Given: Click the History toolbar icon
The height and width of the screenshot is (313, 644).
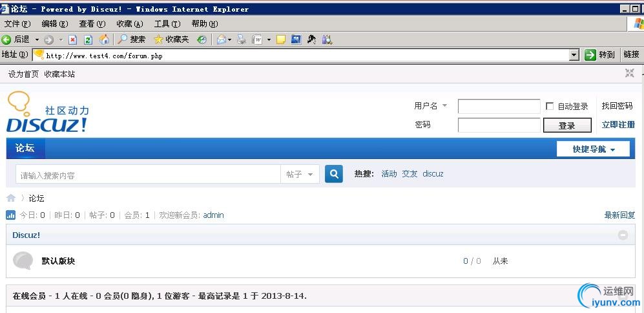Looking at the screenshot, I should [x=202, y=39].
